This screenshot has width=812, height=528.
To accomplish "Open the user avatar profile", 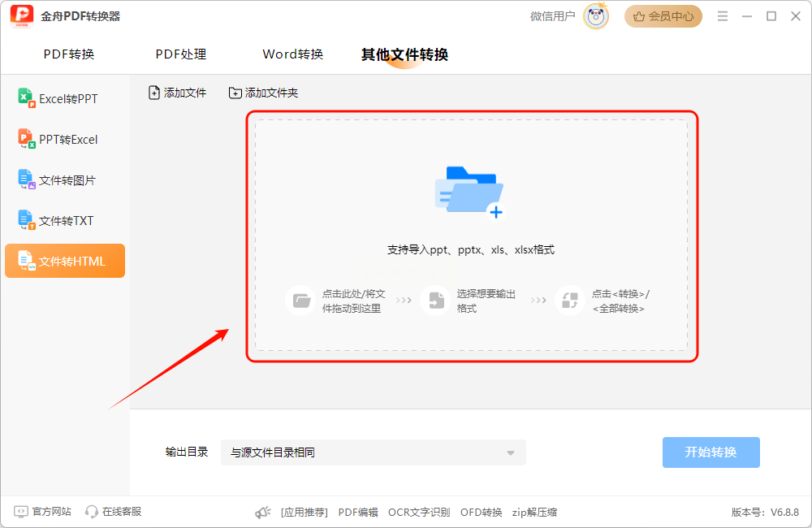I will click(596, 16).
